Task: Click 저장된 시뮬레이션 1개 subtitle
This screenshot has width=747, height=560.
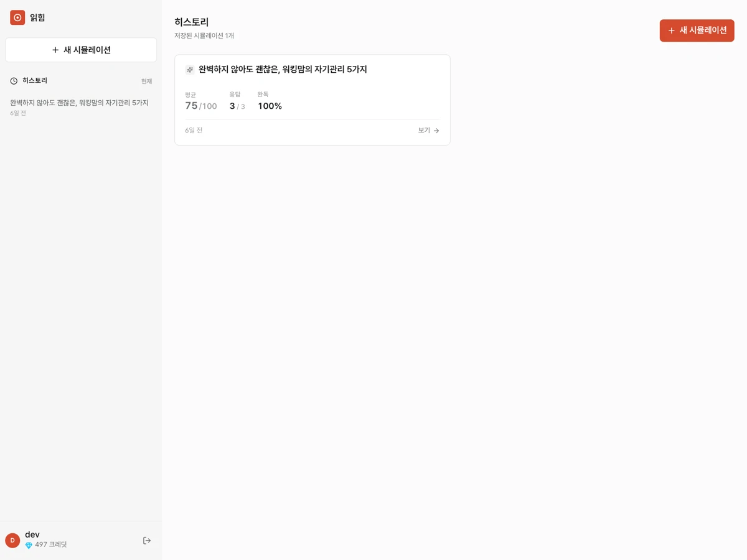Action: (x=204, y=35)
